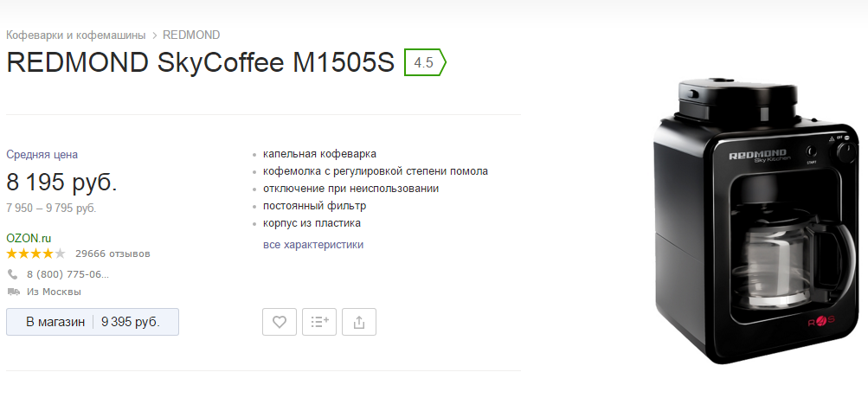The image size is (868, 398).
Task: Click the OZON.ru star rating
Action: 36,254
